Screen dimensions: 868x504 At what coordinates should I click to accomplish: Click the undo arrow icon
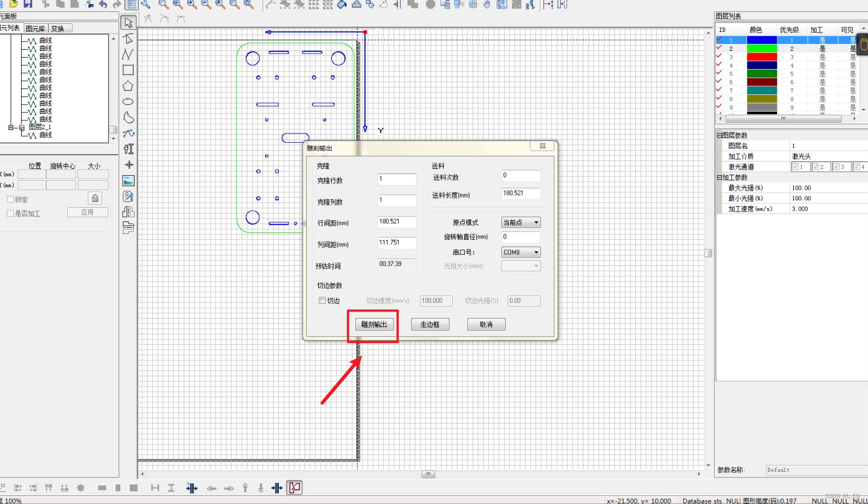pos(103,5)
